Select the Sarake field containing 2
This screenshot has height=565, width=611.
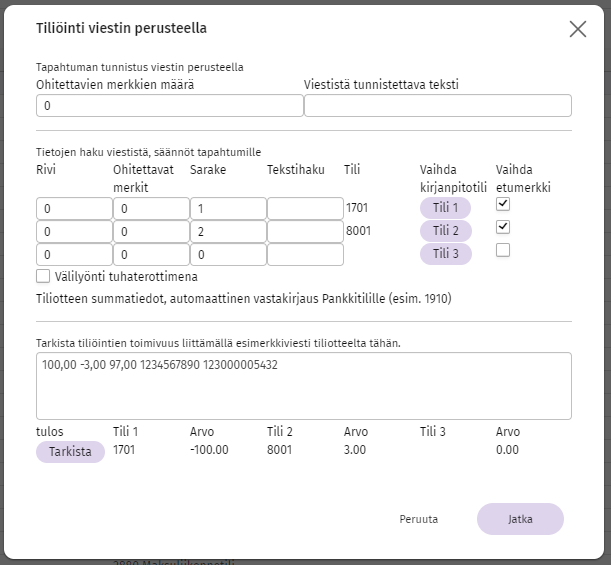[228, 231]
